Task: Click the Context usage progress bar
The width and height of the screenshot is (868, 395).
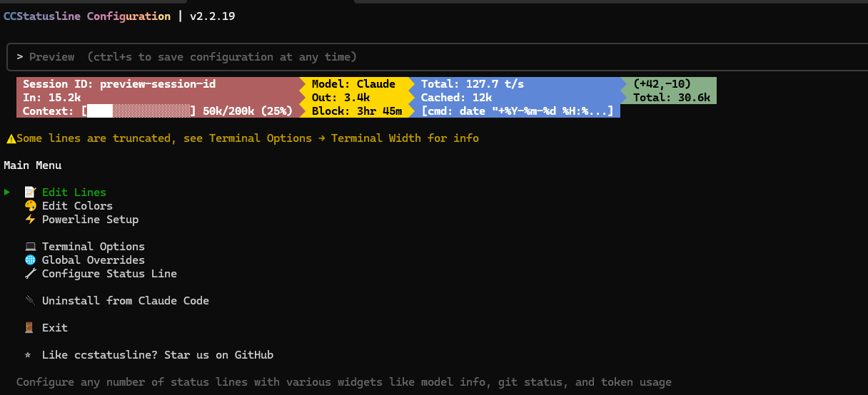Action: tap(139, 111)
